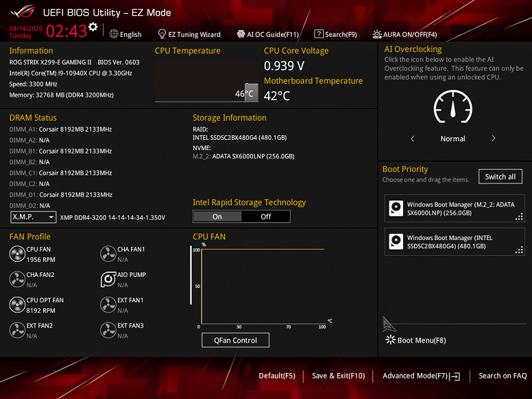Click the settings gear next to the clock
532x399 pixels.
click(x=93, y=27)
